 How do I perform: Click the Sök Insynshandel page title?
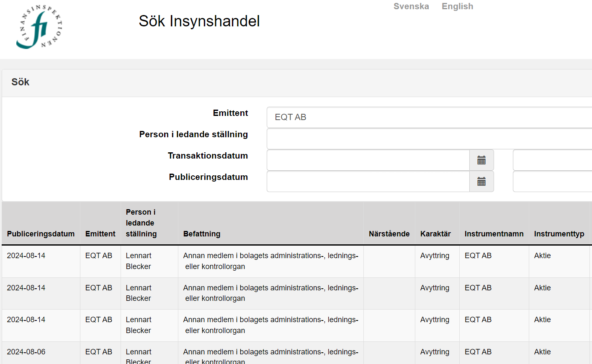click(199, 21)
